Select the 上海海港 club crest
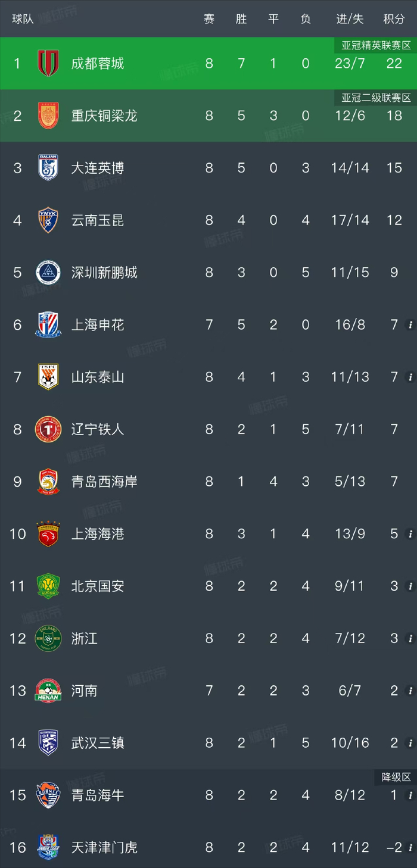This screenshot has width=417, height=868. [48, 533]
